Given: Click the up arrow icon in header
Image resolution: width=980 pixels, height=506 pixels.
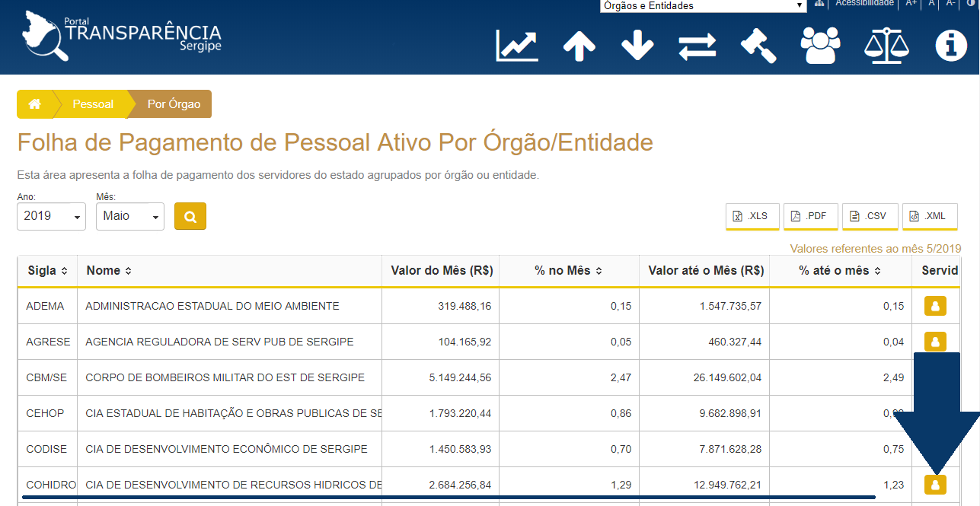Looking at the screenshot, I should 579,46.
